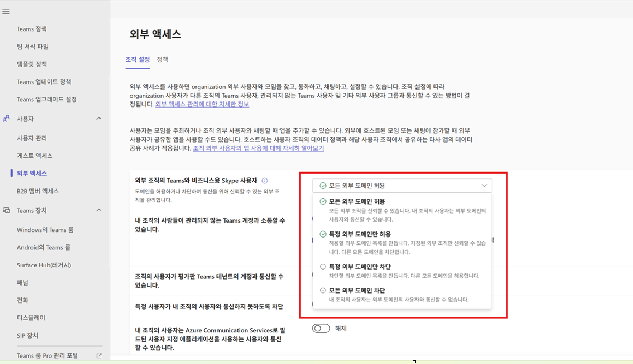Open B2B 멤버 액세스 page

pos(38,191)
